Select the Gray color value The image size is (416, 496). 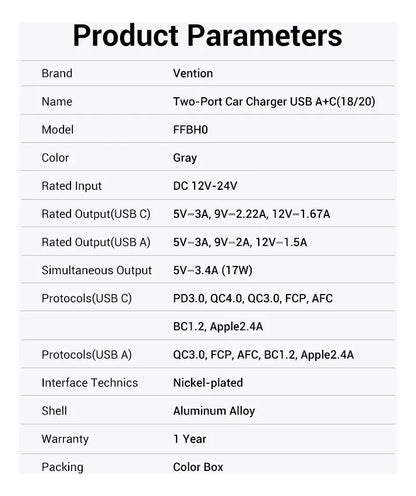point(185,158)
